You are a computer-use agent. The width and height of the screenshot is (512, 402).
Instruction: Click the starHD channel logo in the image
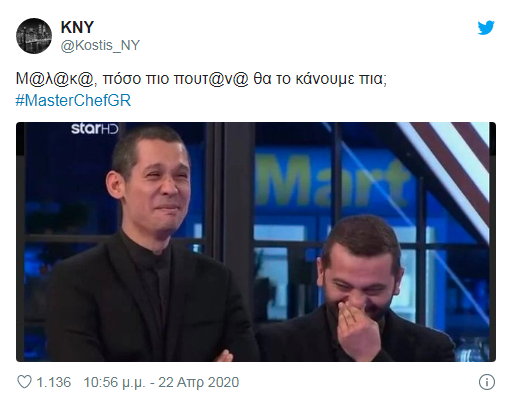[x=95, y=129]
